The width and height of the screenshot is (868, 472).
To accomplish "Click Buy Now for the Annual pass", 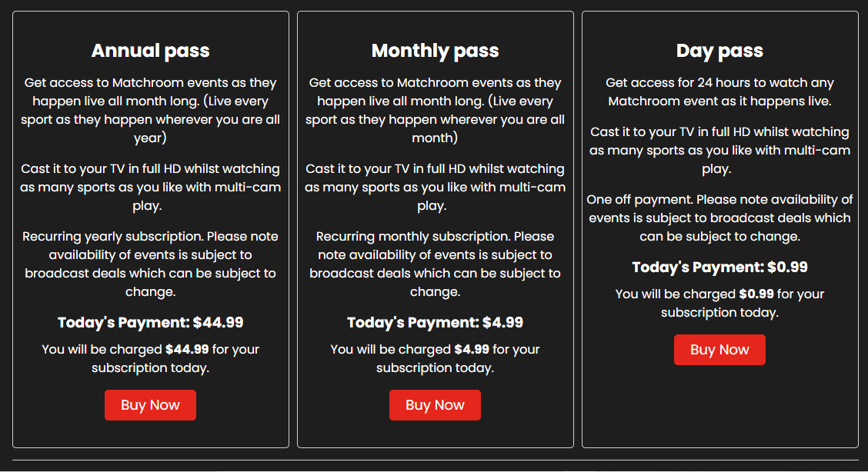I will click(150, 405).
